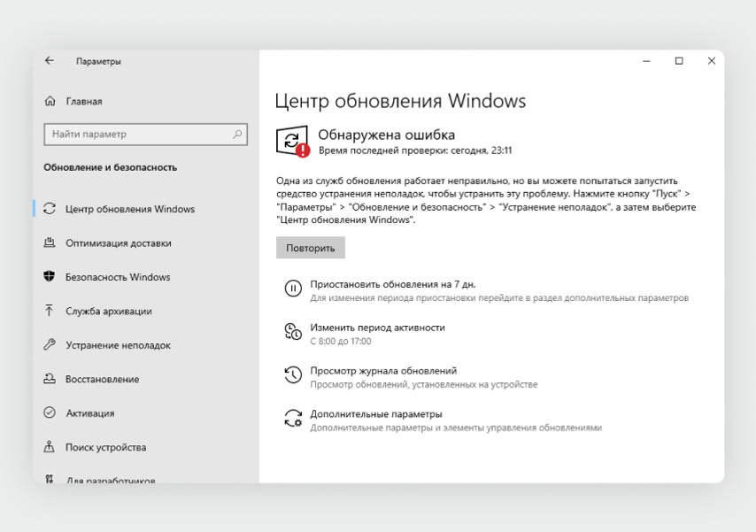Open Поиск устройства
Screen dimensions: 756x532
[105, 447]
